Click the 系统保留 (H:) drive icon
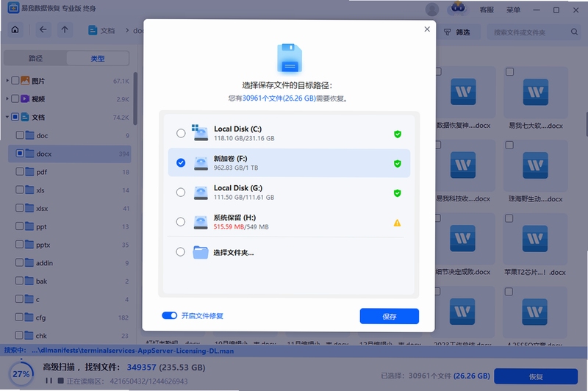The width and height of the screenshot is (588, 391). coord(201,223)
